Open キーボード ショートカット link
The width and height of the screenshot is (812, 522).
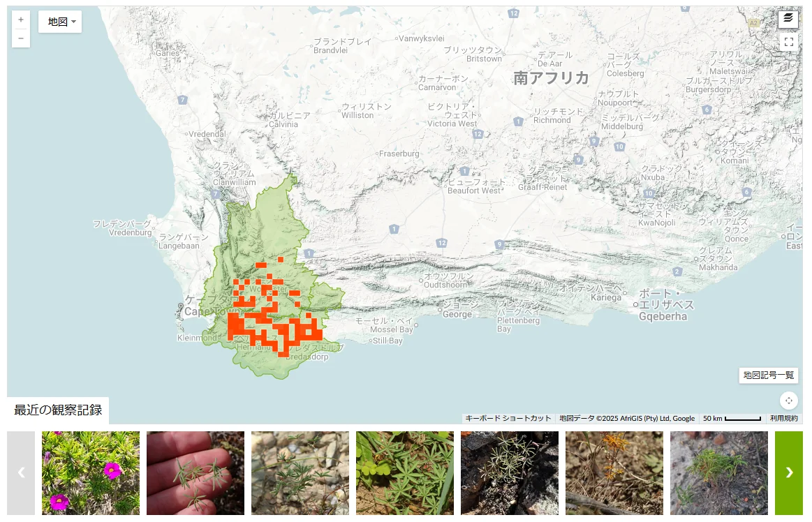tap(508, 419)
